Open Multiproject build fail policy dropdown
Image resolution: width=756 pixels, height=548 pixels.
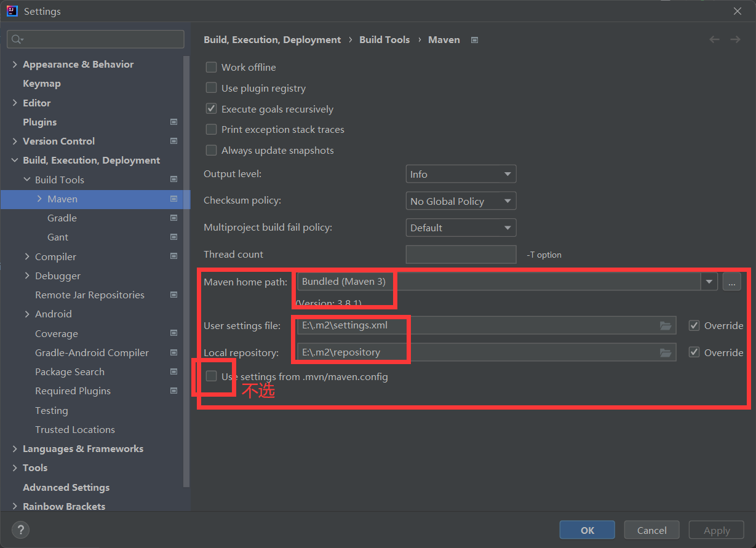click(x=461, y=228)
